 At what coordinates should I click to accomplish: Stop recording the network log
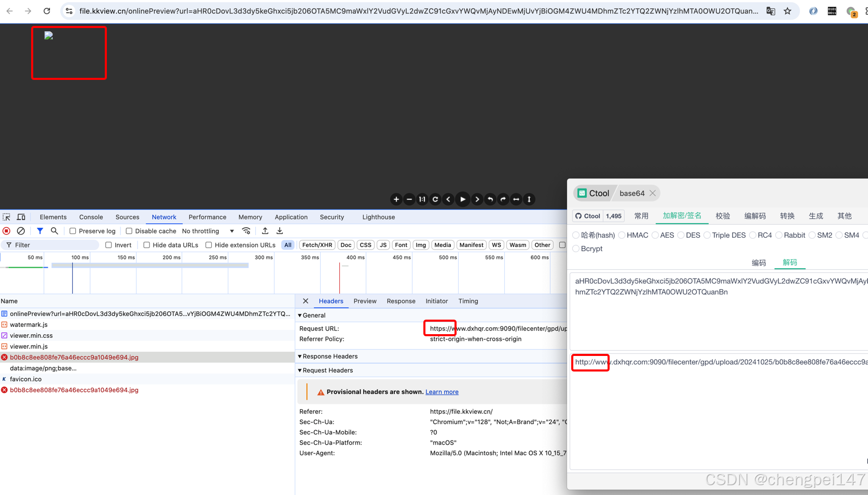tap(6, 231)
